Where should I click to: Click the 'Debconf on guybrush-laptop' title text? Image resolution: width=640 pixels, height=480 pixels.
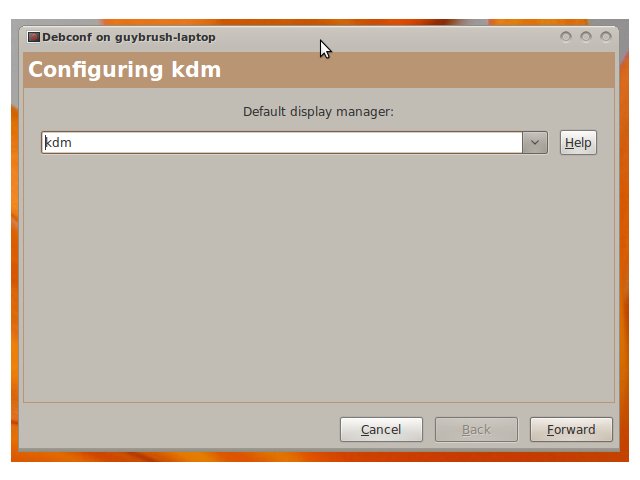129,37
